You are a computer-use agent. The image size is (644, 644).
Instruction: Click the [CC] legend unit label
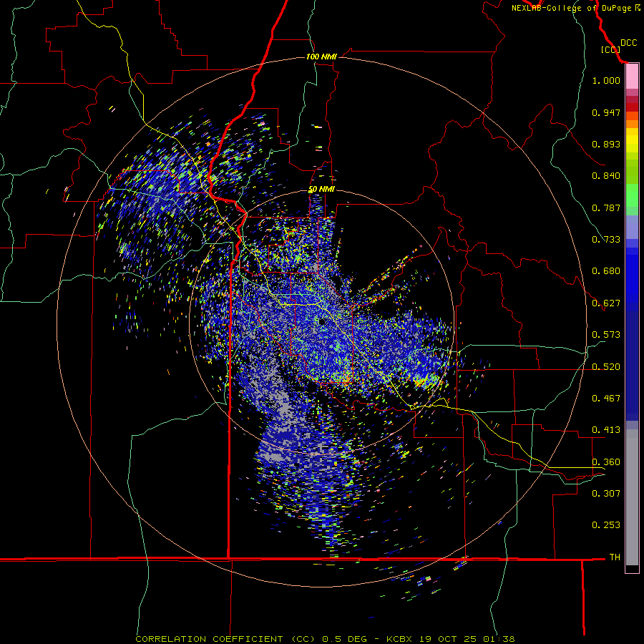click(610, 49)
